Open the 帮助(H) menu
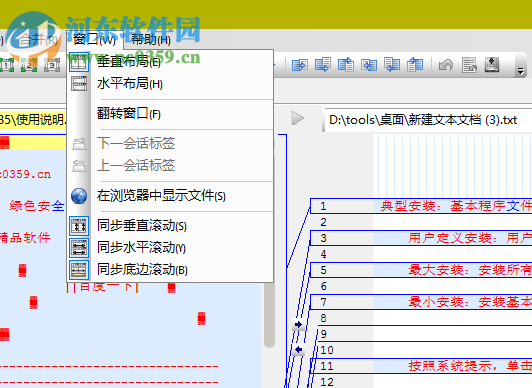This screenshot has height=388, width=532. coord(151,40)
